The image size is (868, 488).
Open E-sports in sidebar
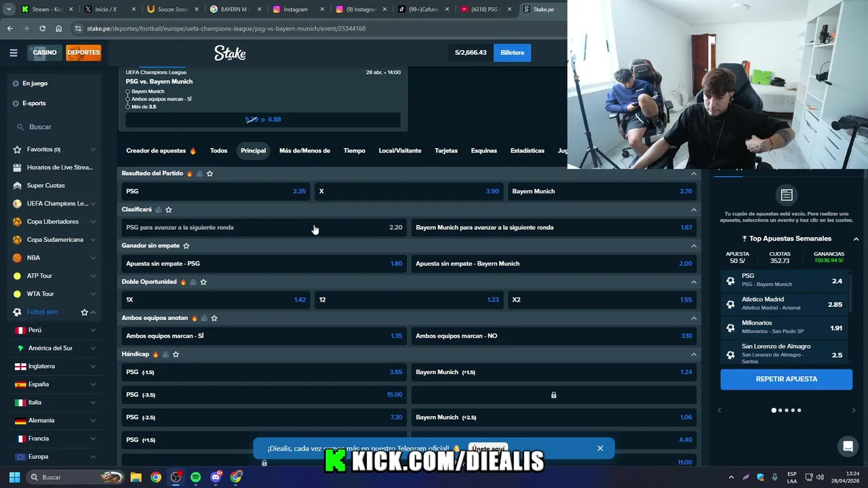tap(34, 103)
